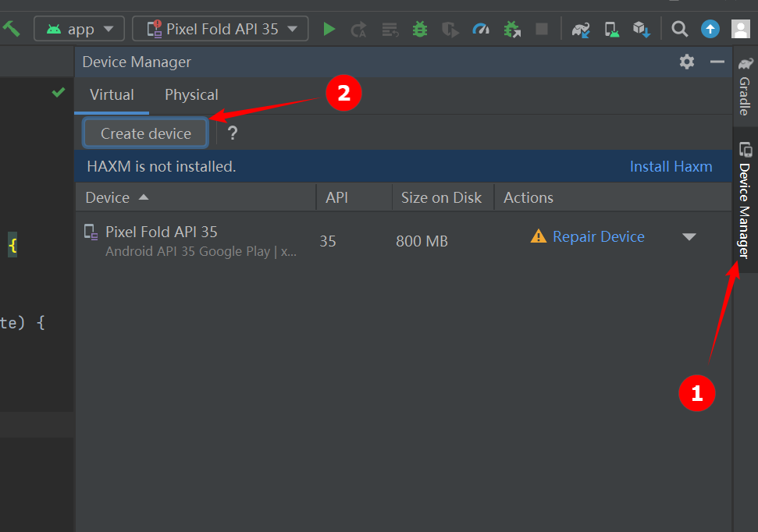Viewport: 758px width, 532px height.
Task: Click the blue update arrow icon
Action: tap(710, 29)
